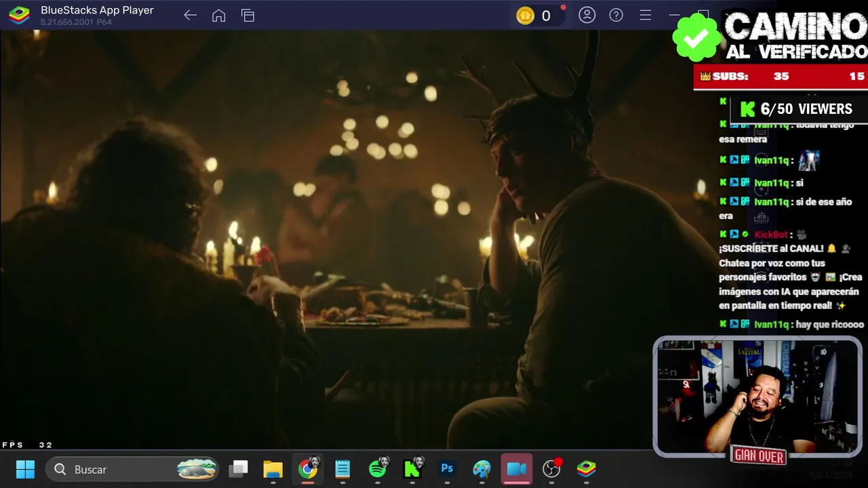Click the green verified checkmark badge
Viewport: 868px width, 488px height.
click(x=696, y=38)
